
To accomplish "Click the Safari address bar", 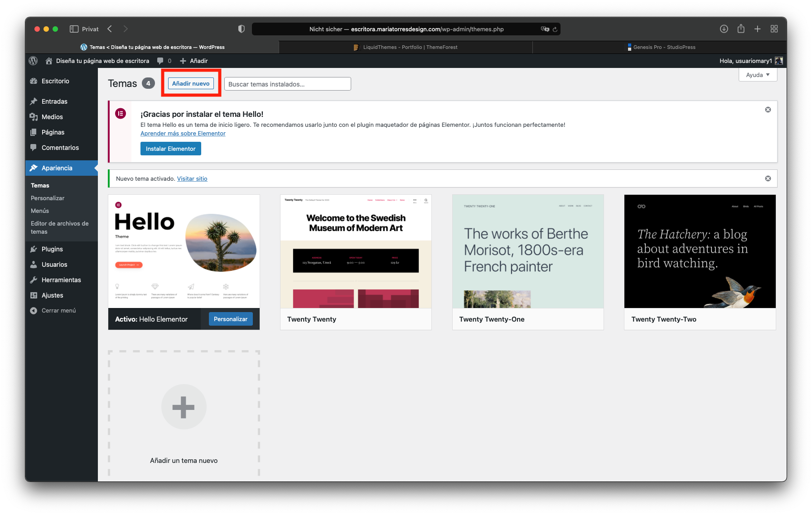I will [406, 29].
